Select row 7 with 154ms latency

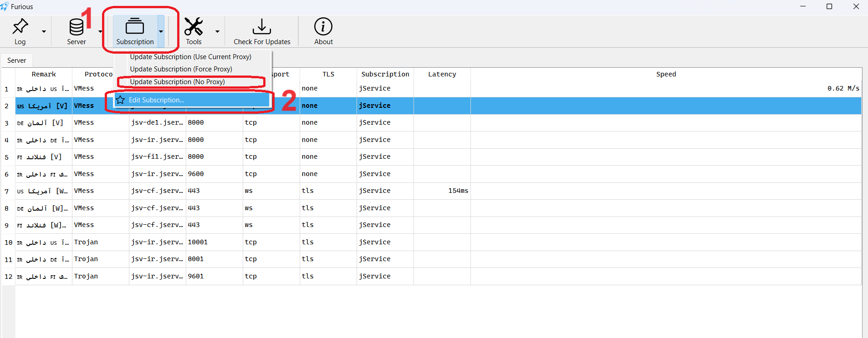[x=273, y=191]
